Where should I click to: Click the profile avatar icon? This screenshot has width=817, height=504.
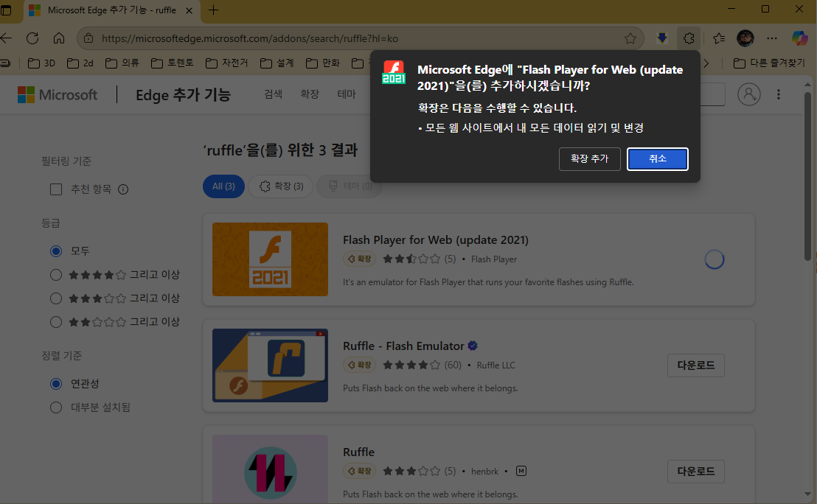(x=745, y=38)
